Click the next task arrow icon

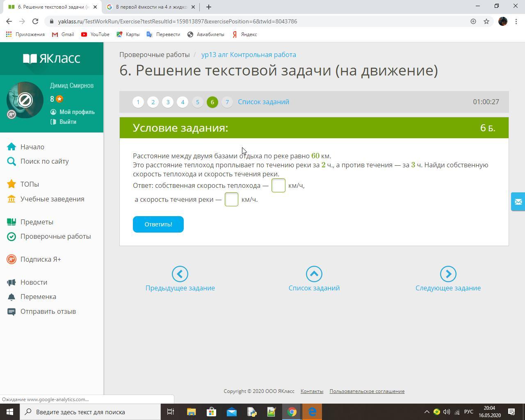[x=448, y=274]
